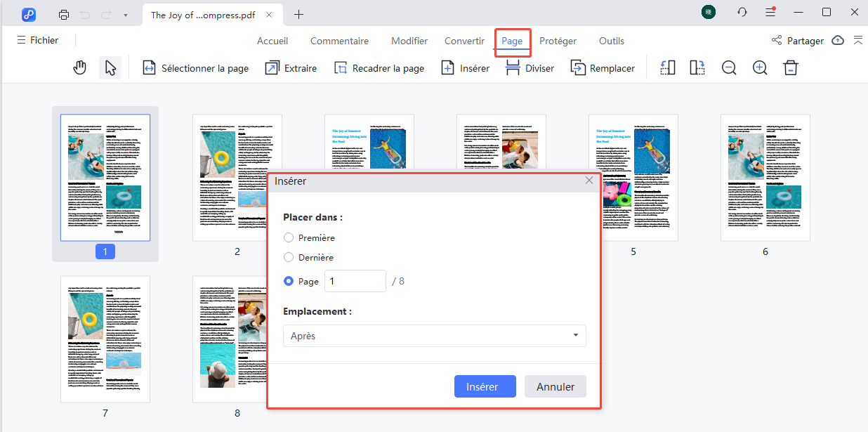Select the Première radio button
The image size is (868, 432).
[x=288, y=237]
